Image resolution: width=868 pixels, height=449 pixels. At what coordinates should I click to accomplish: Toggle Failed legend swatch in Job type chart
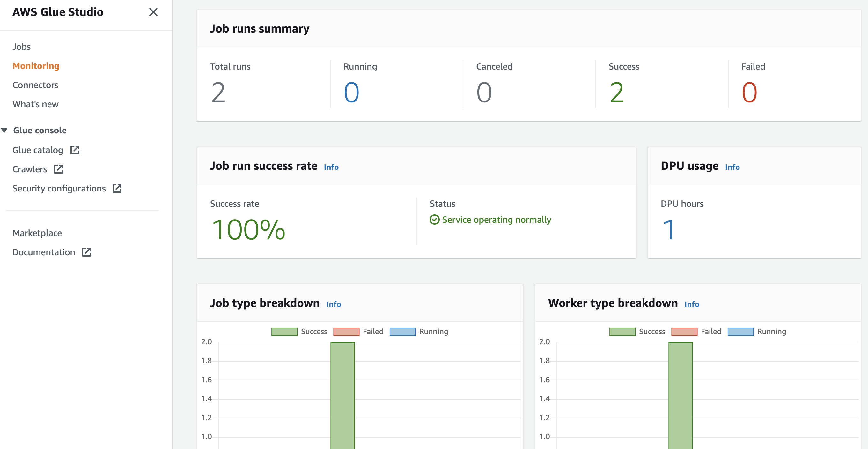tap(346, 332)
